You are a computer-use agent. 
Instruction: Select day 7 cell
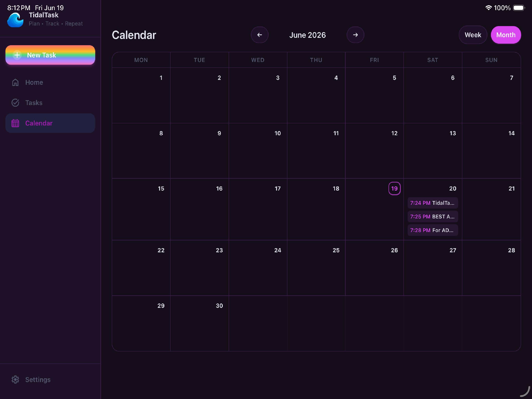pyautogui.click(x=491, y=95)
